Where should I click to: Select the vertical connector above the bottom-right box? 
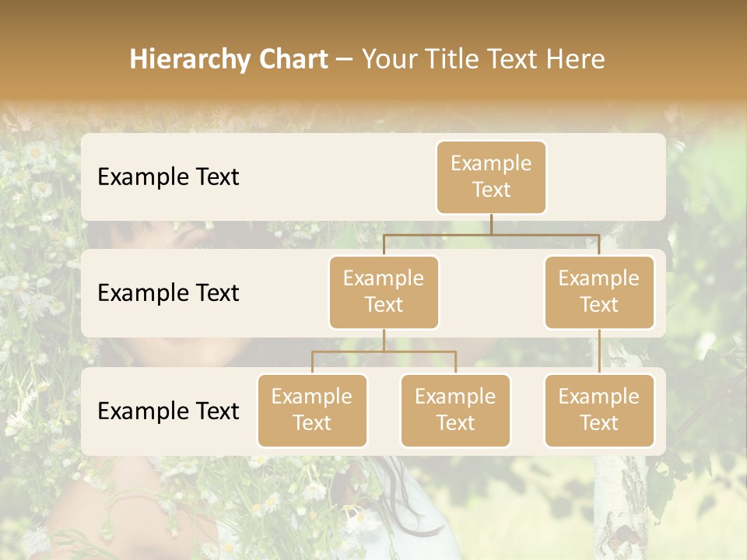coord(599,352)
